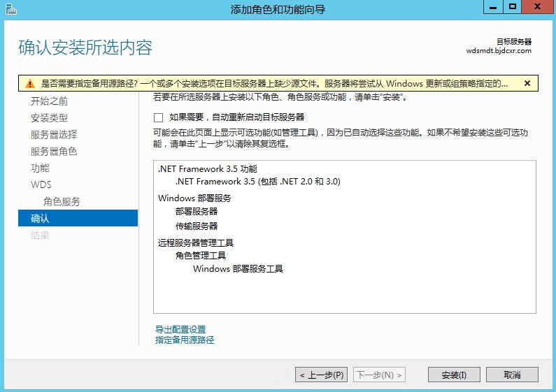Go to the 开始之前 step
Viewport: 556px width, 392px height.
[x=49, y=101]
